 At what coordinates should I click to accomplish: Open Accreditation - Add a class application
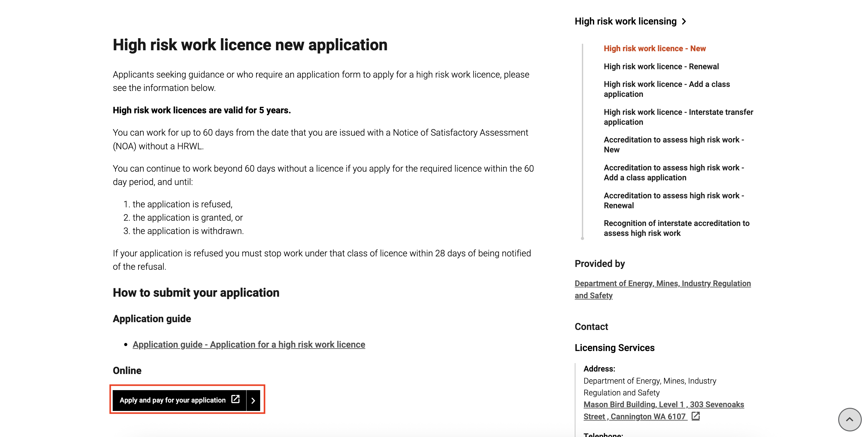coord(674,173)
